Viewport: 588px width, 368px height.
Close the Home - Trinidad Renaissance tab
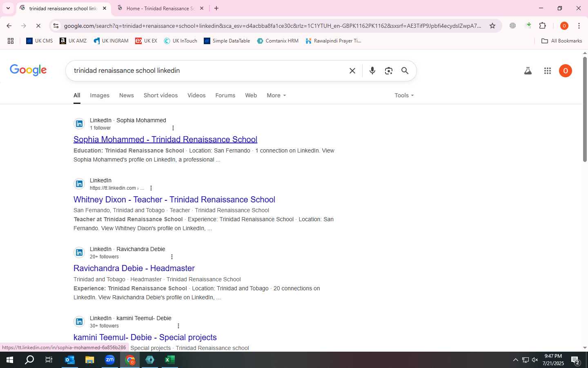tap(202, 8)
